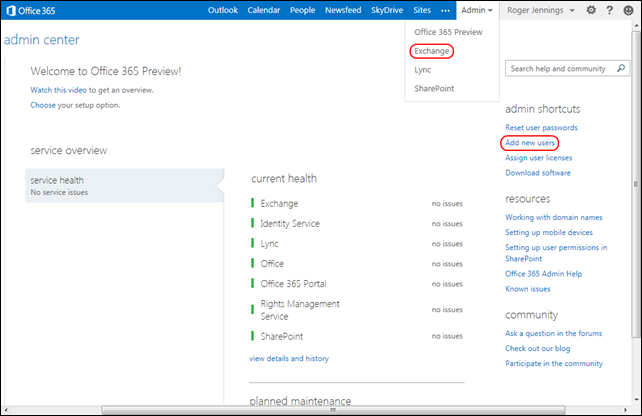Click the vertical scrollbar down arrow
642x416 pixels.
636,400
